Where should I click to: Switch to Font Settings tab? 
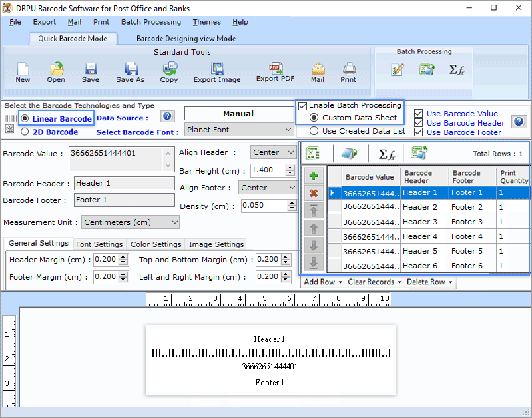click(x=99, y=244)
